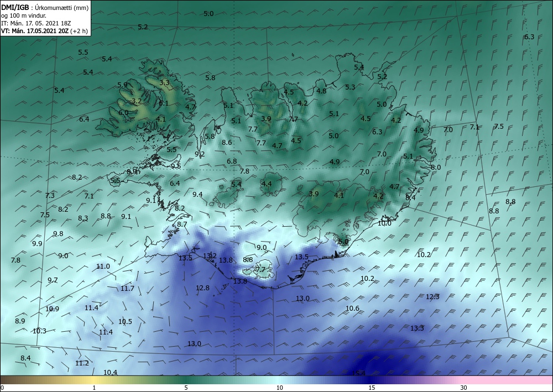
Task: Click the '13.3' value on the map
Action: tap(417, 328)
